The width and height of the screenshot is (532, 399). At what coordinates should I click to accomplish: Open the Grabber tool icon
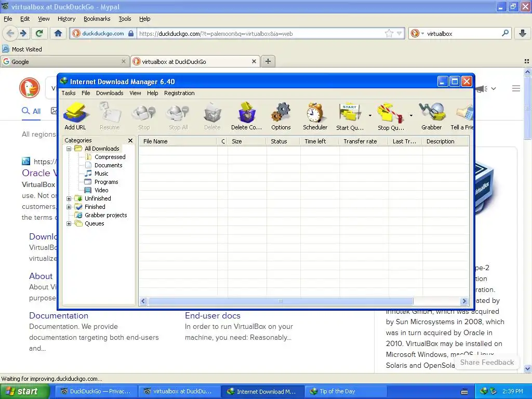point(432,116)
